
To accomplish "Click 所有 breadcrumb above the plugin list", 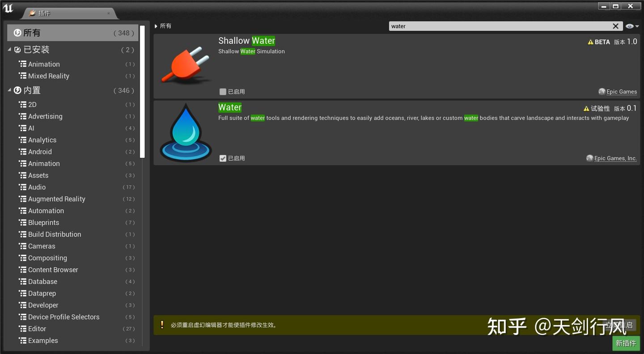I will click(165, 26).
